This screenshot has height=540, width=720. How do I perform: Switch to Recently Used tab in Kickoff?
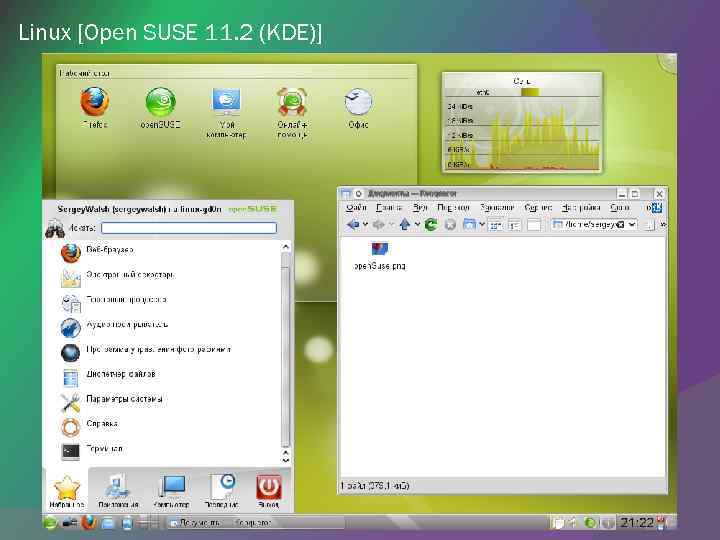tap(221, 492)
